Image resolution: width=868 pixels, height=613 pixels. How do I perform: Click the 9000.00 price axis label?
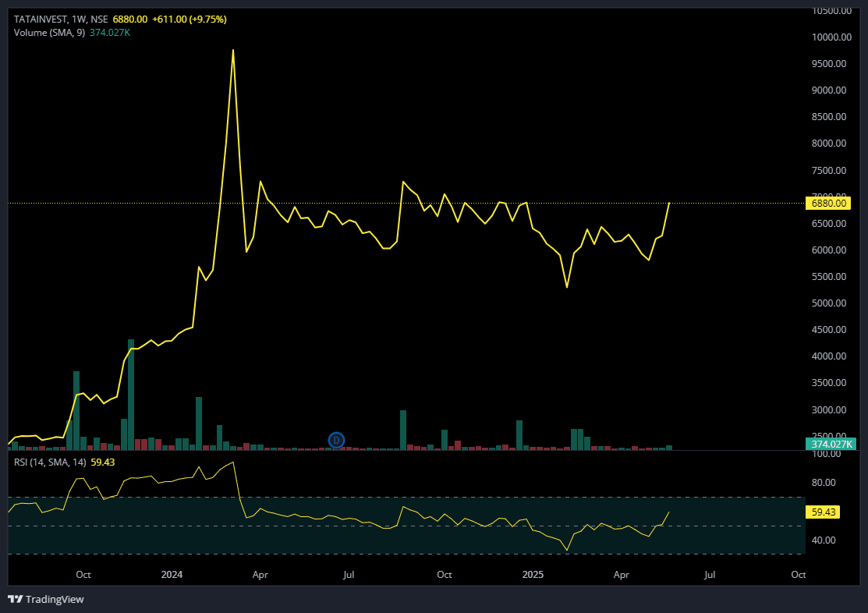829,90
